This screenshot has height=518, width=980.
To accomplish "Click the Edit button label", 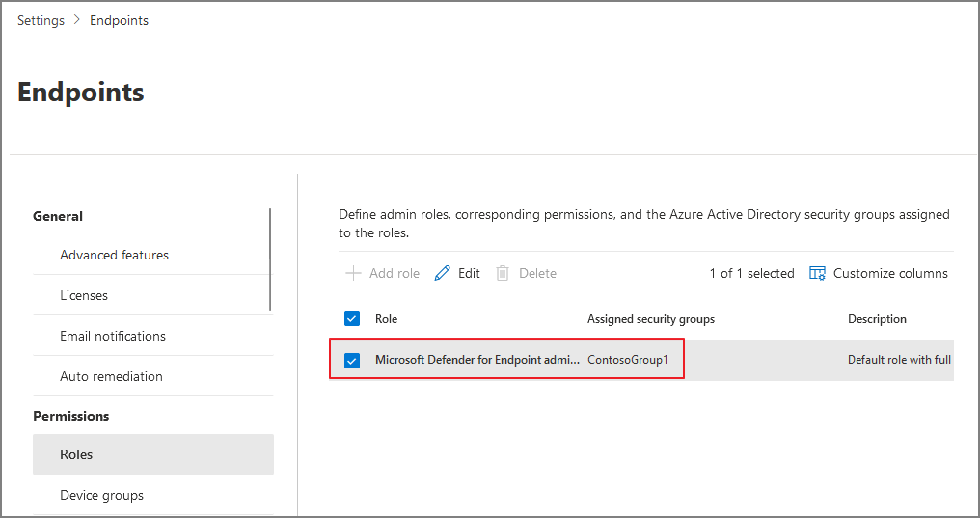I will pyautogui.click(x=469, y=273).
